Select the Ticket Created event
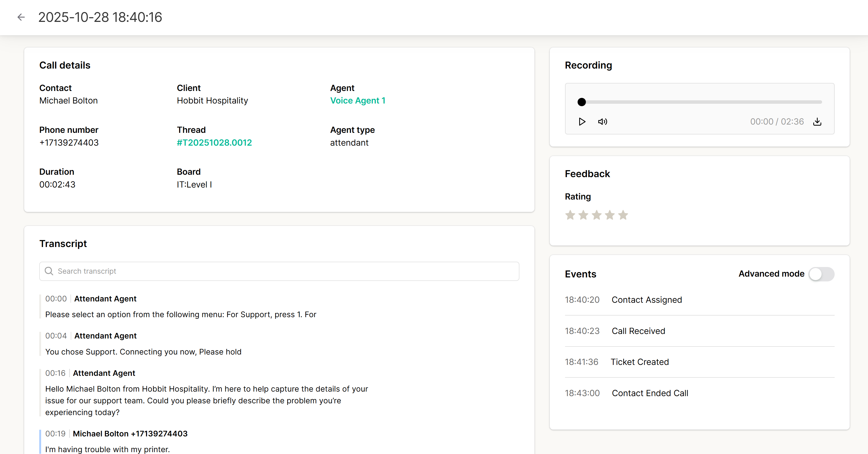 640,362
